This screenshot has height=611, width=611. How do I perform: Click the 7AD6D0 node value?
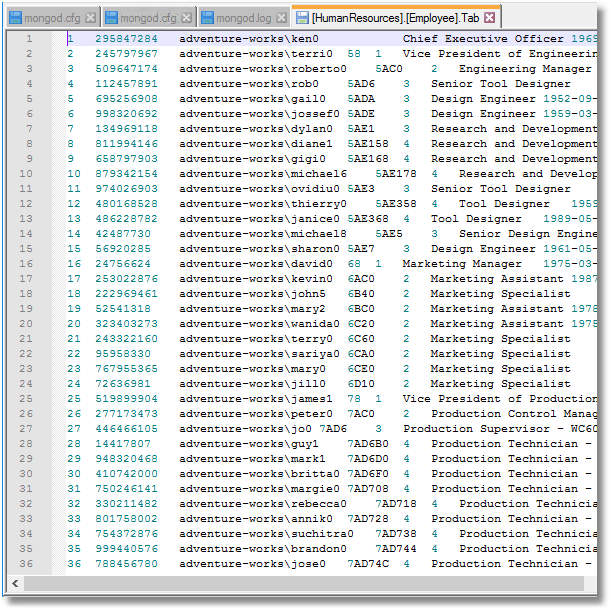(x=368, y=459)
